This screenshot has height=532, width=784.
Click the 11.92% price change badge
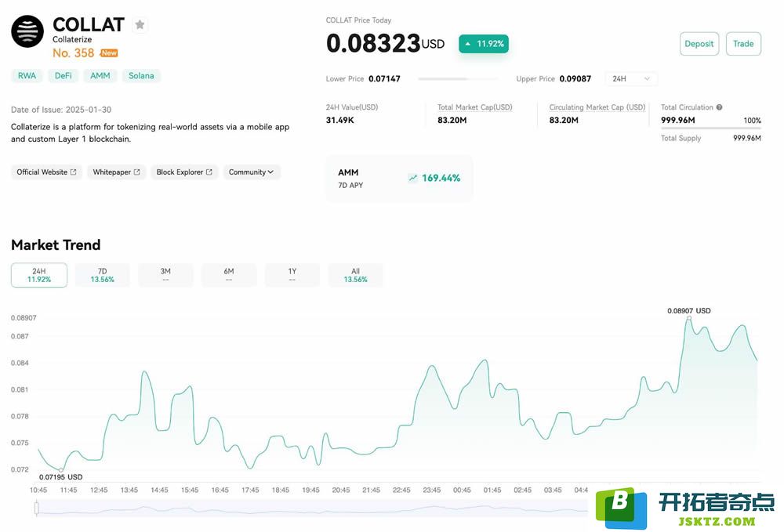pos(484,44)
